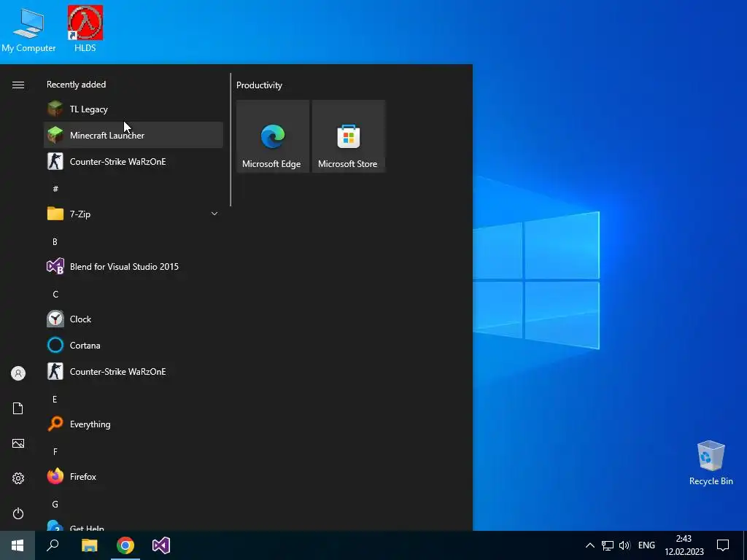This screenshot has width=747, height=560.
Task: Launch Minecraft Launcher from Start menu
Action: pyautogui.click(x=133, y=135)
